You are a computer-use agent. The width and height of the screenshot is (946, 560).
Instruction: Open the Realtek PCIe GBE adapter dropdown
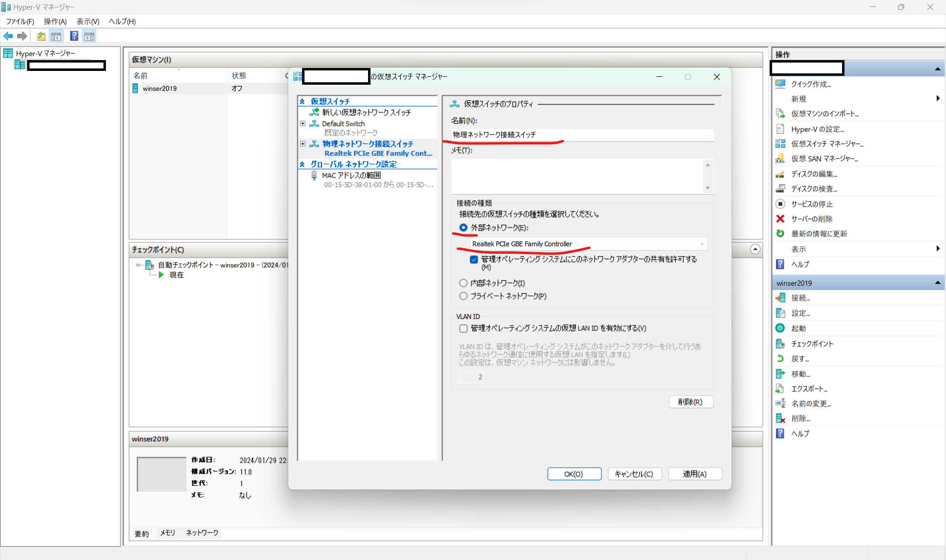702,244
